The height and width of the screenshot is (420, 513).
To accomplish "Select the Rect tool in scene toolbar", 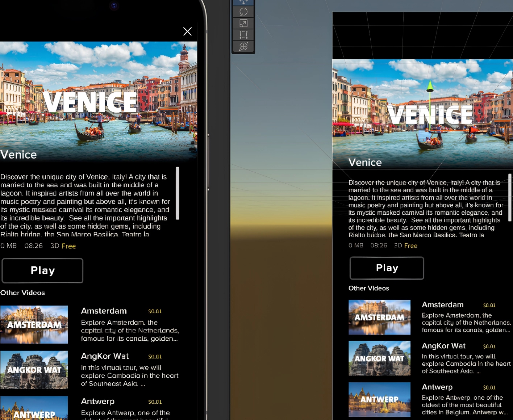I will coord(243,35).
